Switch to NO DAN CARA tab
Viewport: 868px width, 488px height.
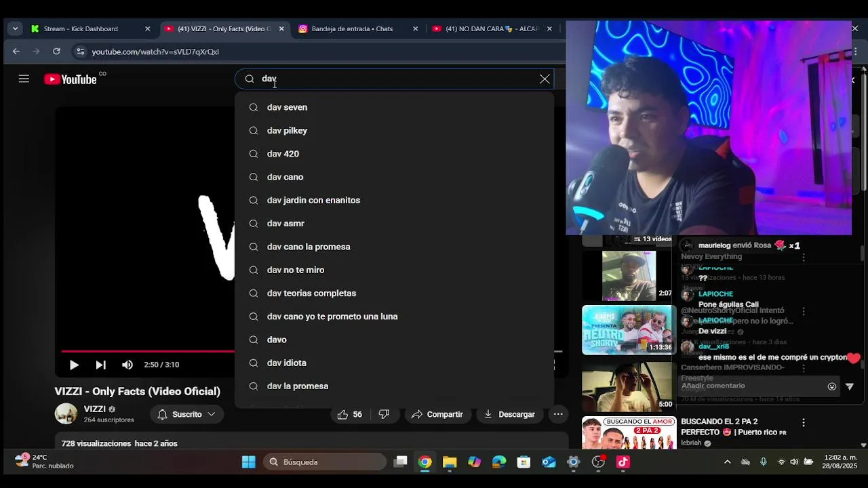[x=492, y=29]
